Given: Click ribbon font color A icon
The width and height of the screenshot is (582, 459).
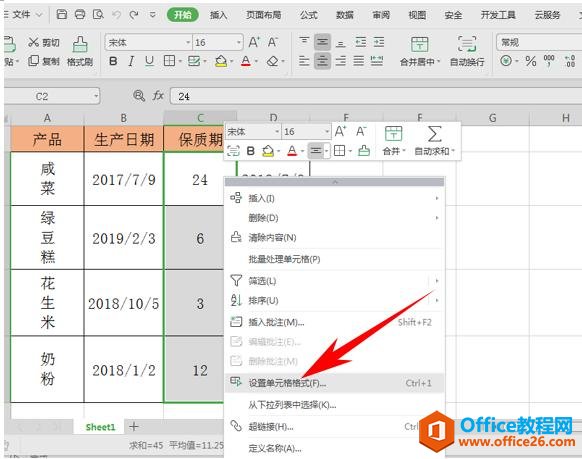Looking at the screenshot, I should point(246,61).
